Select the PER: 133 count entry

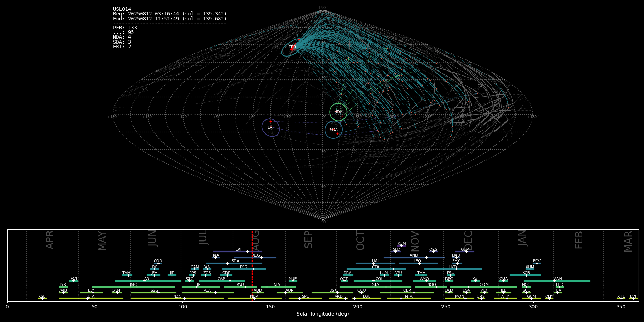click(125, 28)
